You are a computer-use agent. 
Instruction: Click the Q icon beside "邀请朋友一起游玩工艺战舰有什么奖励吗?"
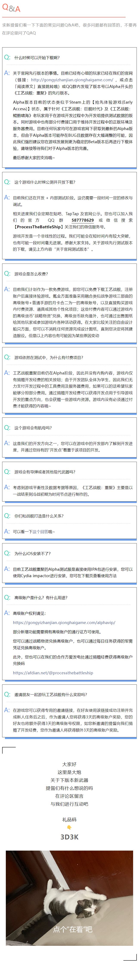click(x=7, y=694)
